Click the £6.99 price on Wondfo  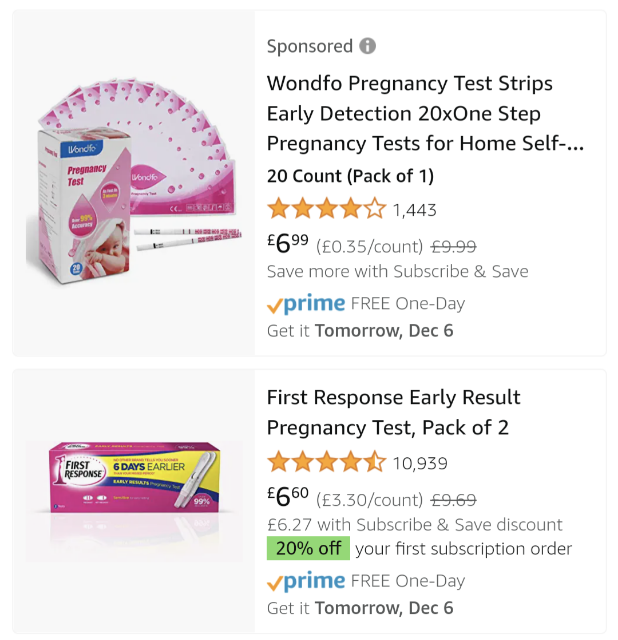pyautogui.click(x=288, y=244)
